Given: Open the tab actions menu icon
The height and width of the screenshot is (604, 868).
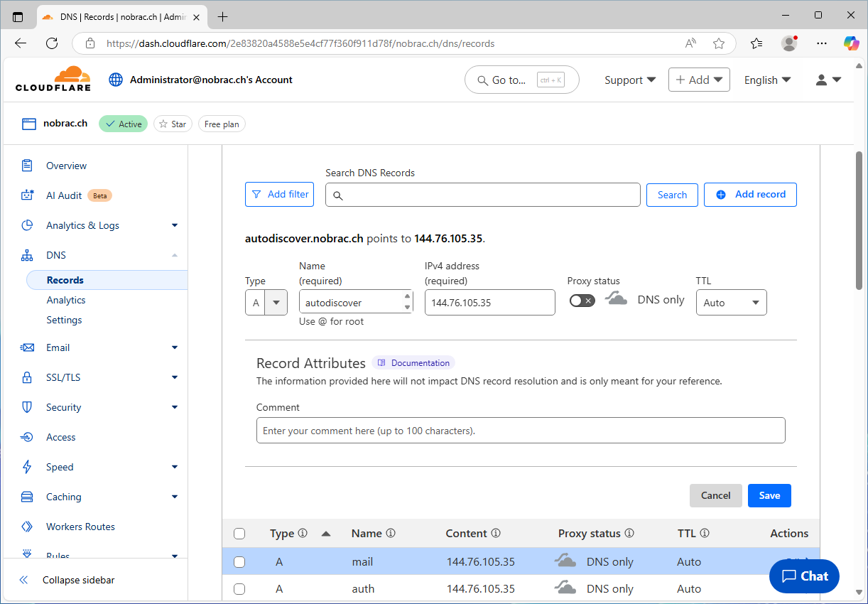Looking at the screenshot, I should tap(18, 16).
